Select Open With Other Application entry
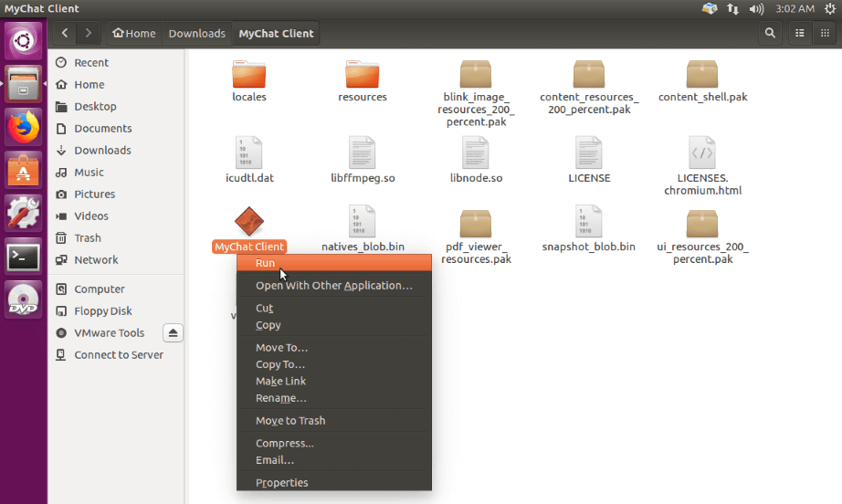This screenshot has height=504, width=842. coord(333,286)
